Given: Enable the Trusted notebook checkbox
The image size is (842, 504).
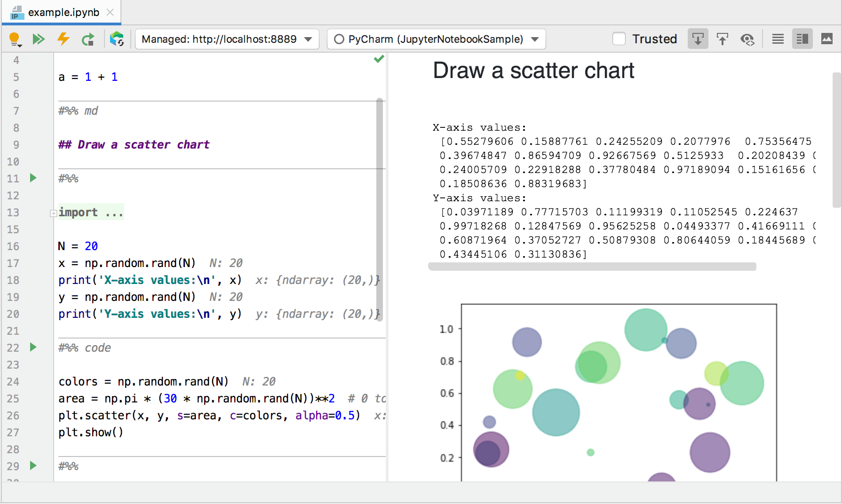Looking at the screenshot, I should tap(619, 39).
